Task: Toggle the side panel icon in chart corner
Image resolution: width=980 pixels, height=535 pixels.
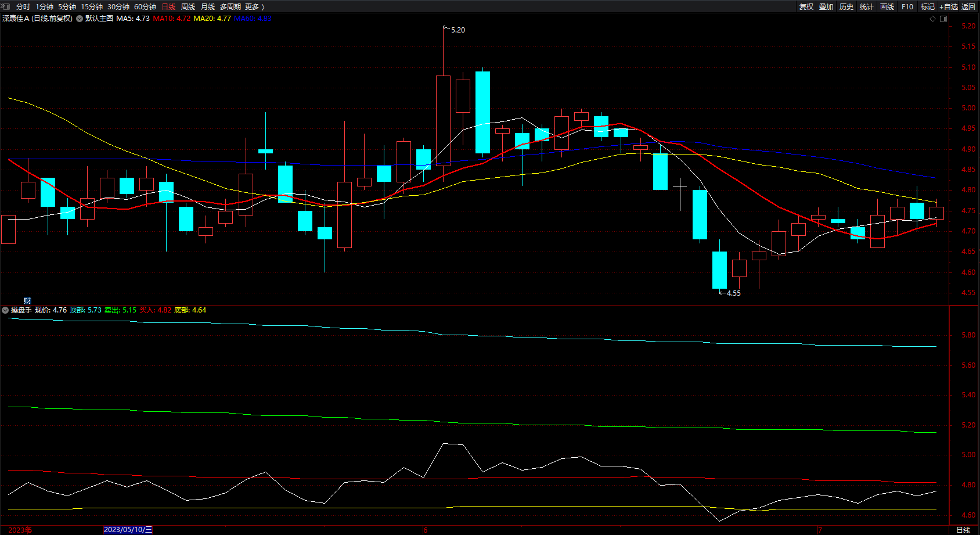Action: click(x=943, y=19)
